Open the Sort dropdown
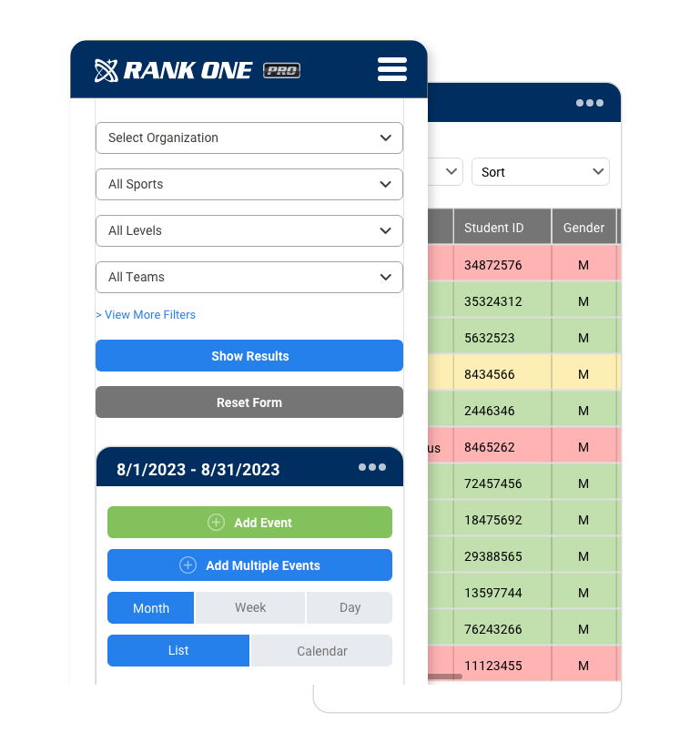Screen dimensions: 700x753 tap(540, 172)
